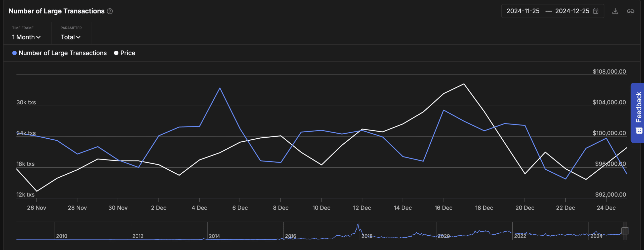Click the $92,000.00 price axis label
The image size is (644, 250).
point(611,195)
